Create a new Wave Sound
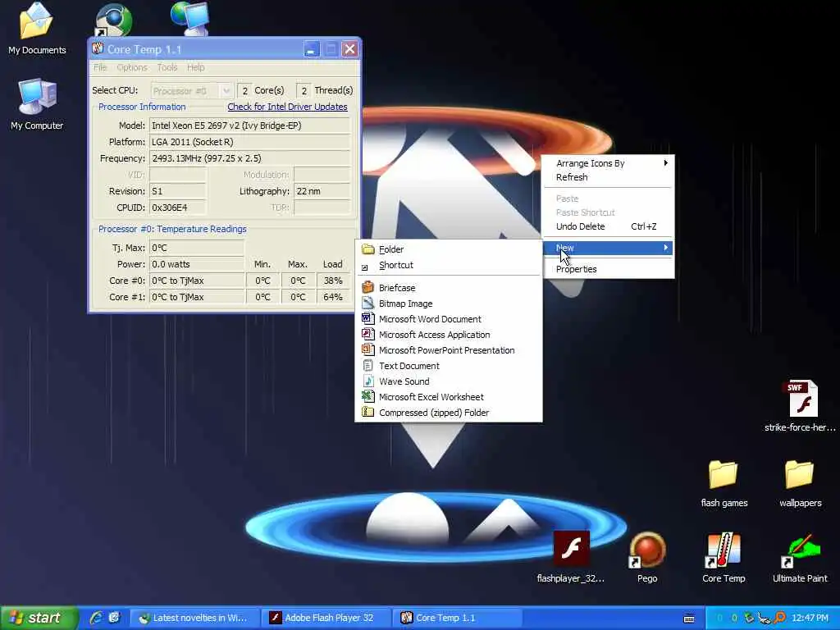 pos(449,381)
